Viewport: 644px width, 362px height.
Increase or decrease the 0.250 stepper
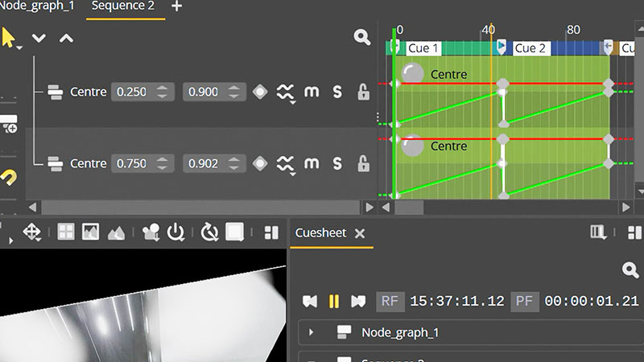(x=163, y=92)
